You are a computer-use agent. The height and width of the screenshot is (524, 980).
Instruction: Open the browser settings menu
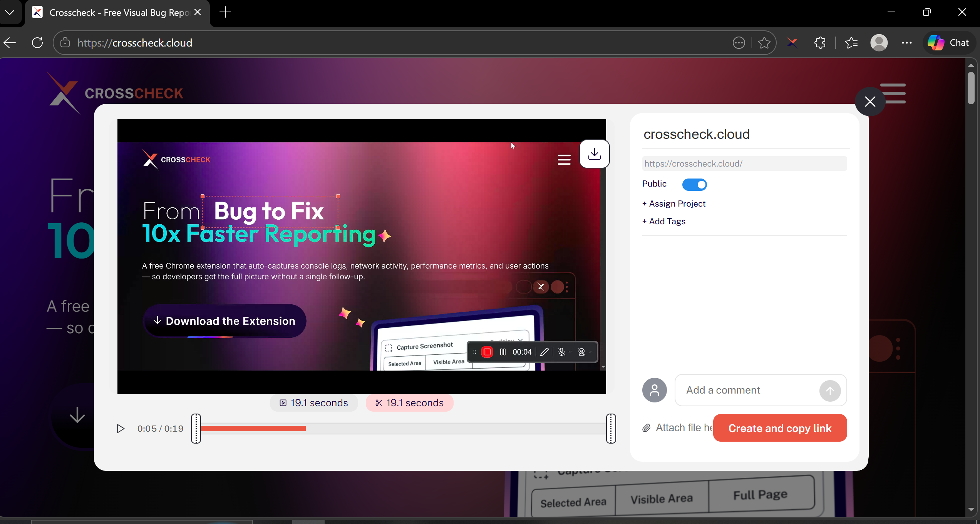click(907, 43)
